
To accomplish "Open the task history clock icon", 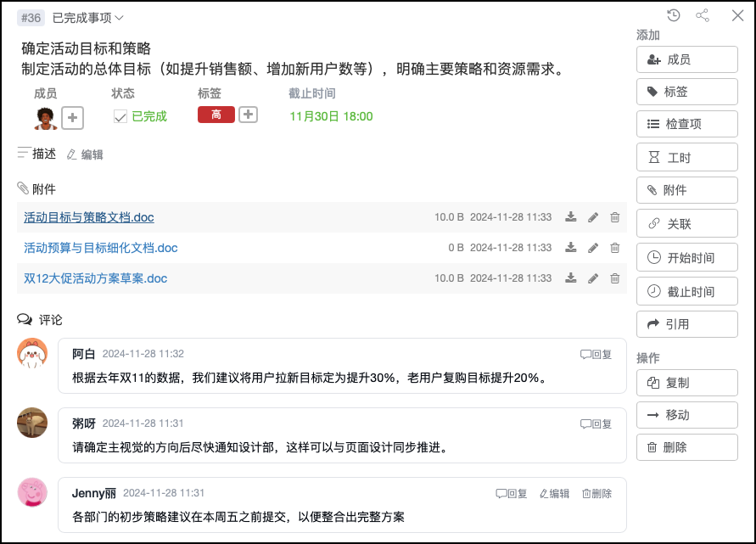I will click(674, 15).
